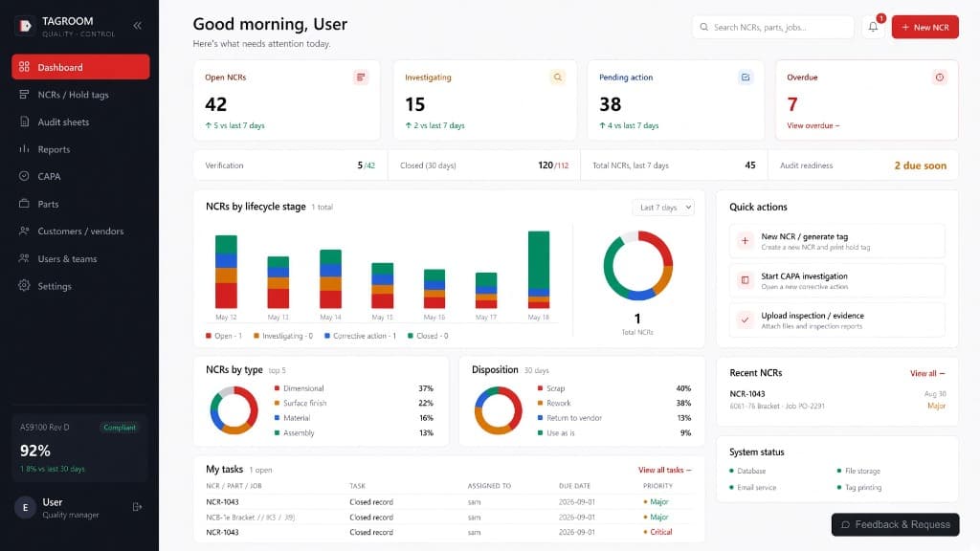Select Parts in the sidebar
The height and width of the screenshot is (551, 980).
[x=80, y=204]
